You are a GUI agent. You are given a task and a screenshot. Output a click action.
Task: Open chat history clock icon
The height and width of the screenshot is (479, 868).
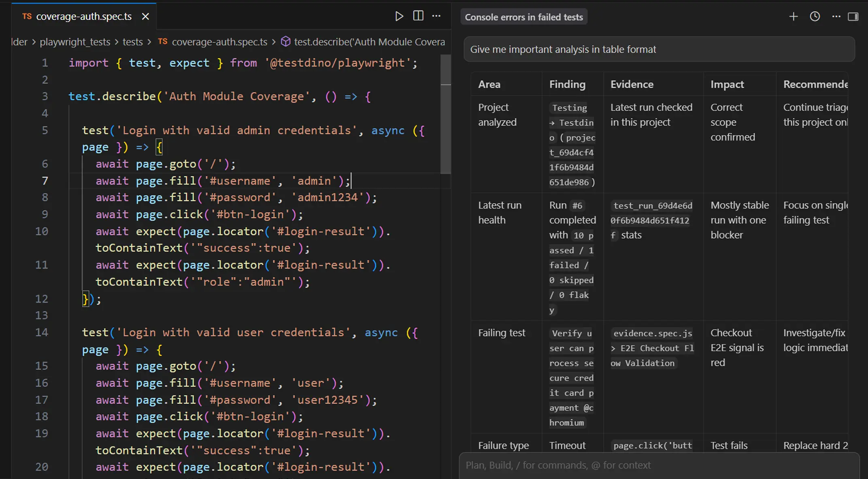coord(815,17)
